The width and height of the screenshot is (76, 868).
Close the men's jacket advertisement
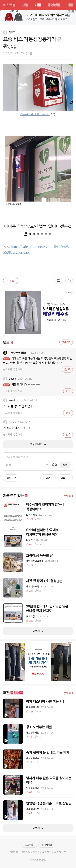click(x=73, y=292)
